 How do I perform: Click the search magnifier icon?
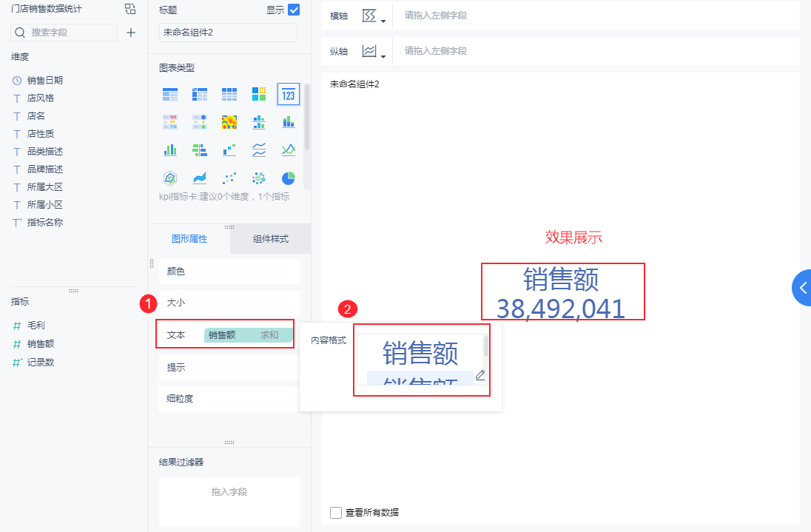click(x=20, y=33)
